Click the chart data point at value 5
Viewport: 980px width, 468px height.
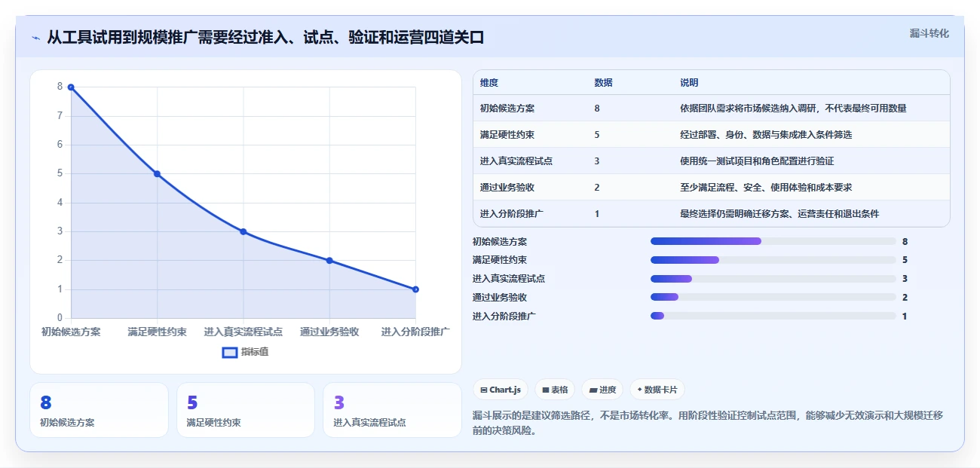point(158,174)
